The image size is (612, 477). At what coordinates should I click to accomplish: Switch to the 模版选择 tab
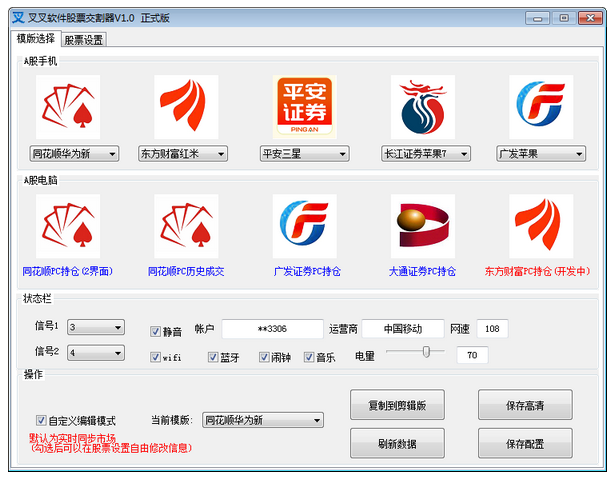coord(36,38)
